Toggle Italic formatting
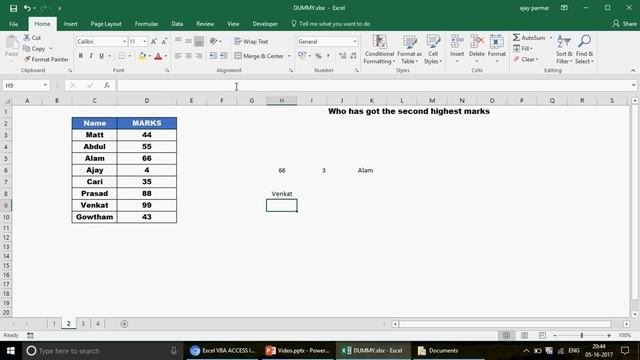This screenshot has height=360, width=640. pos(91,56)
